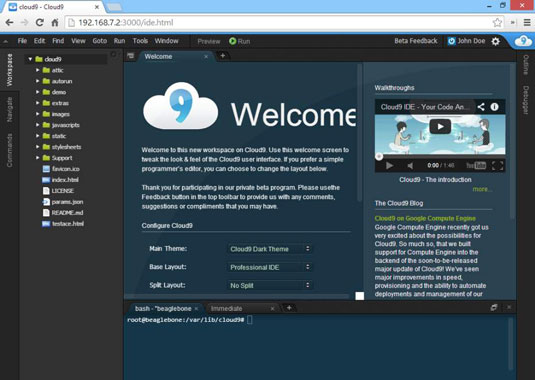
Task: Select README.md in file tree
Action: [67, 213]
